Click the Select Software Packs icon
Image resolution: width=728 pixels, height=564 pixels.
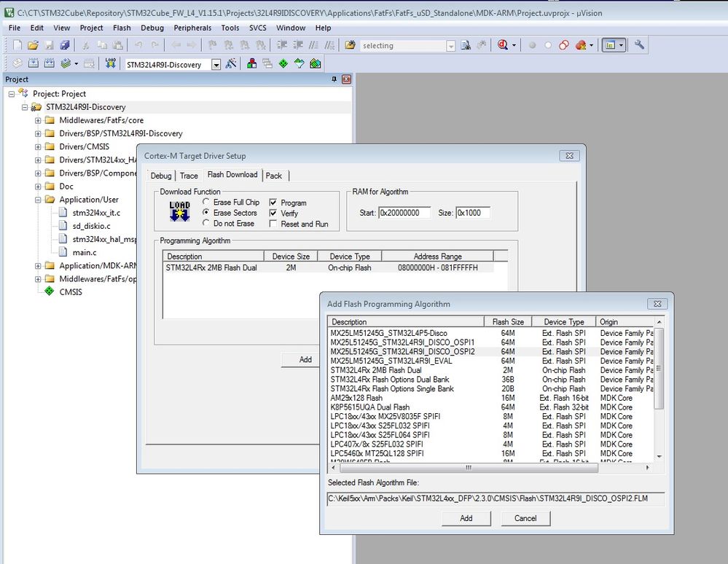300,63
